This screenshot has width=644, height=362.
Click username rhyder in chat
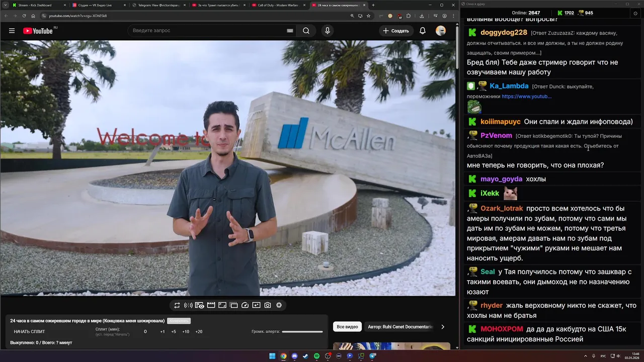[492, 305]
